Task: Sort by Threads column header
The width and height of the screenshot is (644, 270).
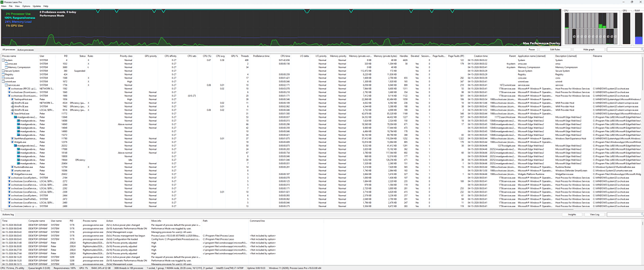Action: click(245, 55)
